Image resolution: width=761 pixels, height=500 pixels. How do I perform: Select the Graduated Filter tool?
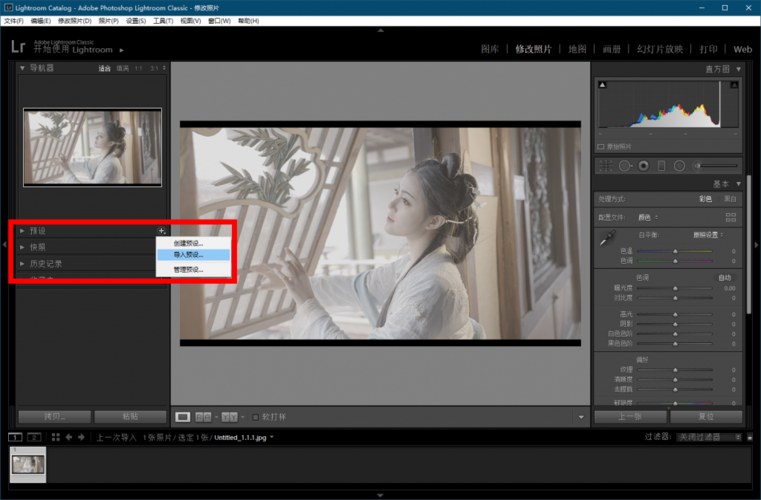(661, 165)
